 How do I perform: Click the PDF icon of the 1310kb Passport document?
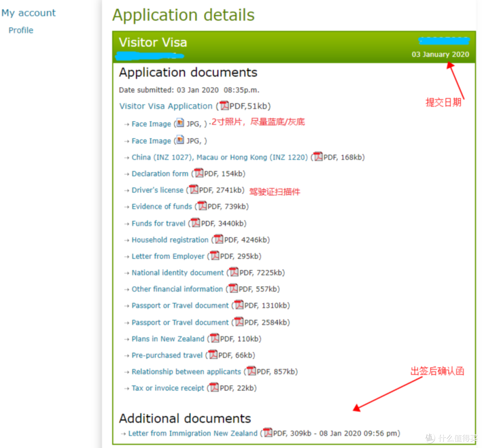(239, 305)
